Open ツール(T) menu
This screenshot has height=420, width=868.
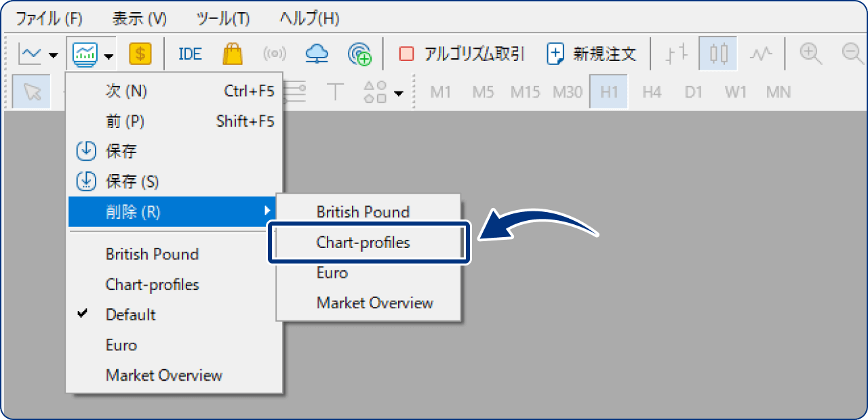pyautogui.click(x=223, y=18)
